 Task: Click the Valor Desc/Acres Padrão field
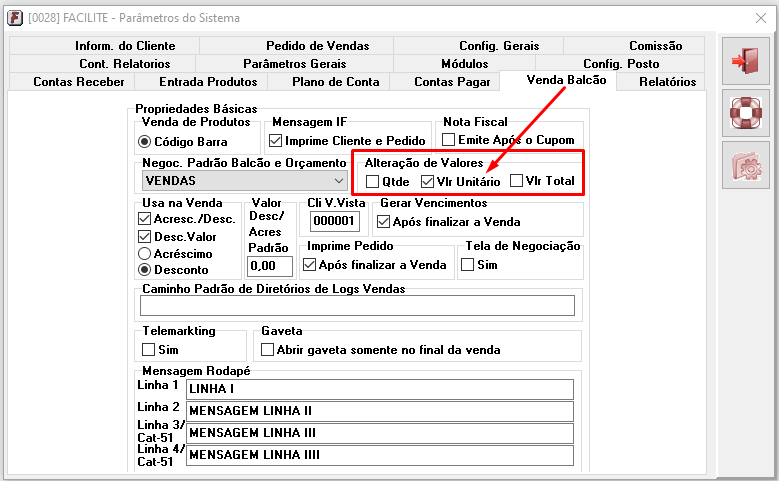270,266
